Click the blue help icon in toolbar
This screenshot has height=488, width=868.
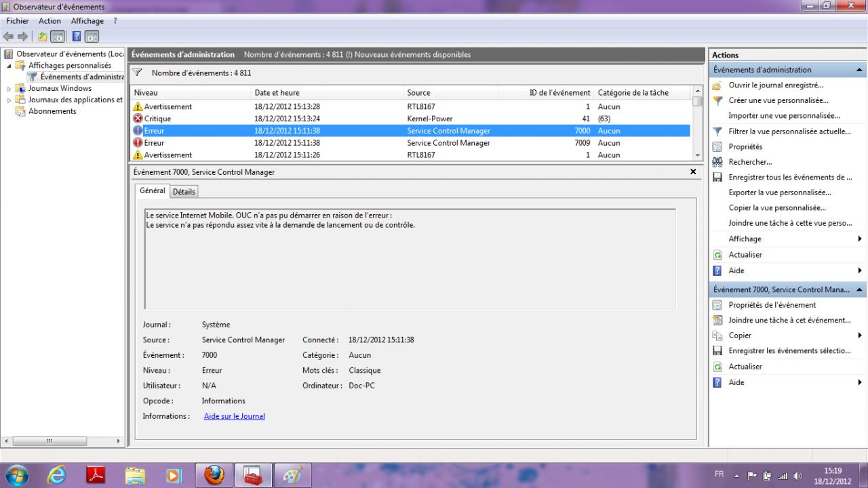point(77,36)
